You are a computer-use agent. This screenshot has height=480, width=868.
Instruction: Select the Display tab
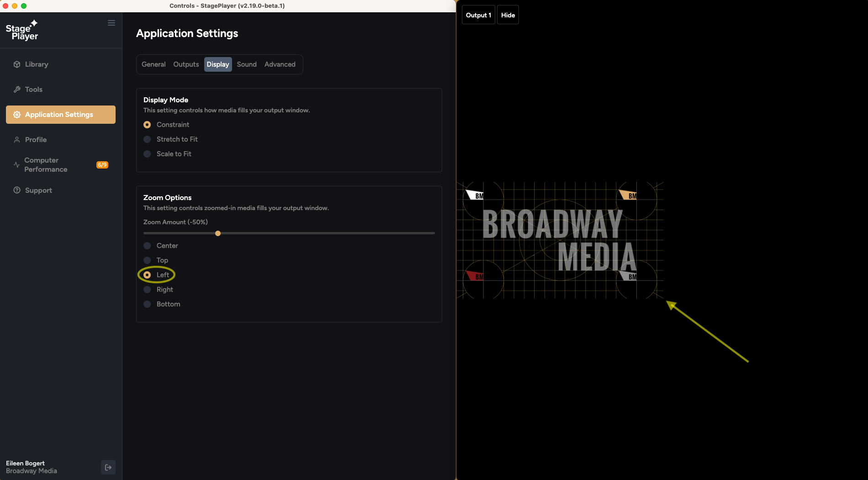218,64
